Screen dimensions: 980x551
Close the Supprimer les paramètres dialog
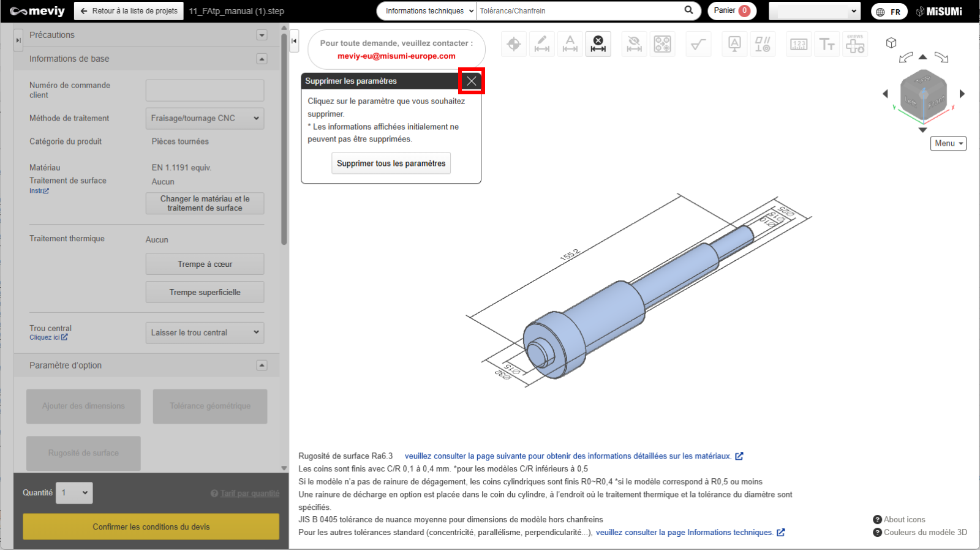(x=471, y=81)
